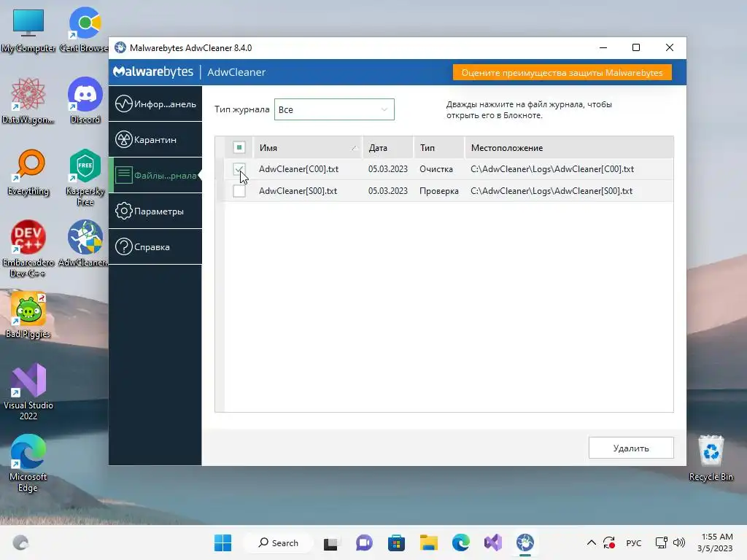Click the orange Malwarebytes protection promo button
This screenshot has width=747, height=560.
(562, 72)
